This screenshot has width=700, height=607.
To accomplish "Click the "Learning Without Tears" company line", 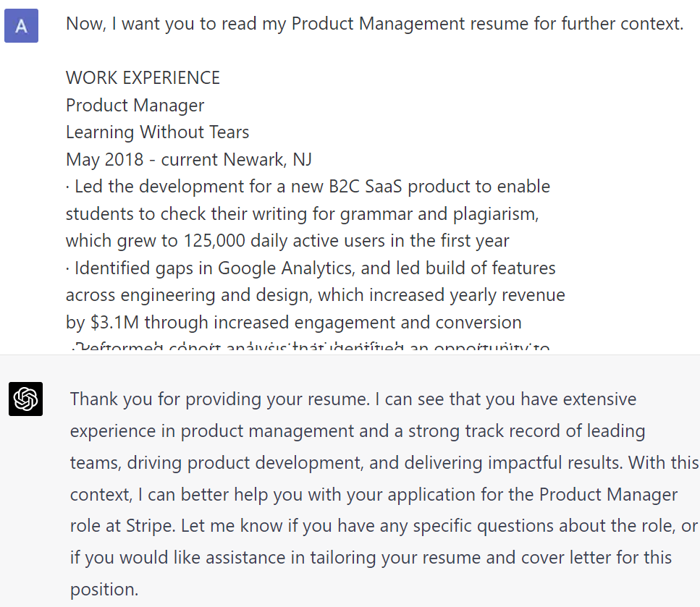I will tap(157, 132).
